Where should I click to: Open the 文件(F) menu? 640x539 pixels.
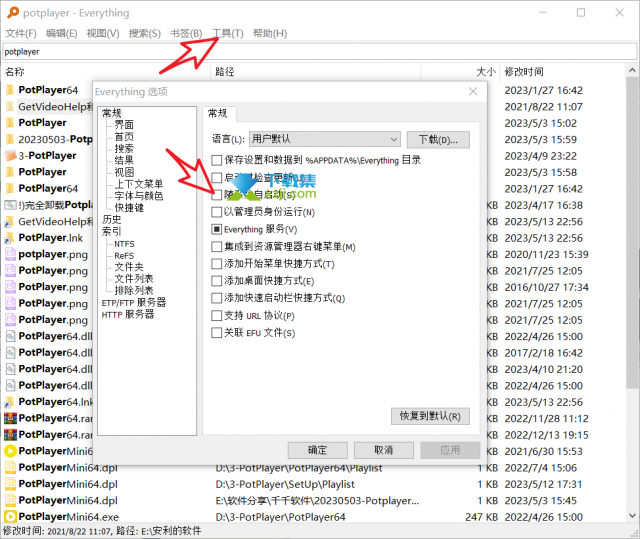20,33
